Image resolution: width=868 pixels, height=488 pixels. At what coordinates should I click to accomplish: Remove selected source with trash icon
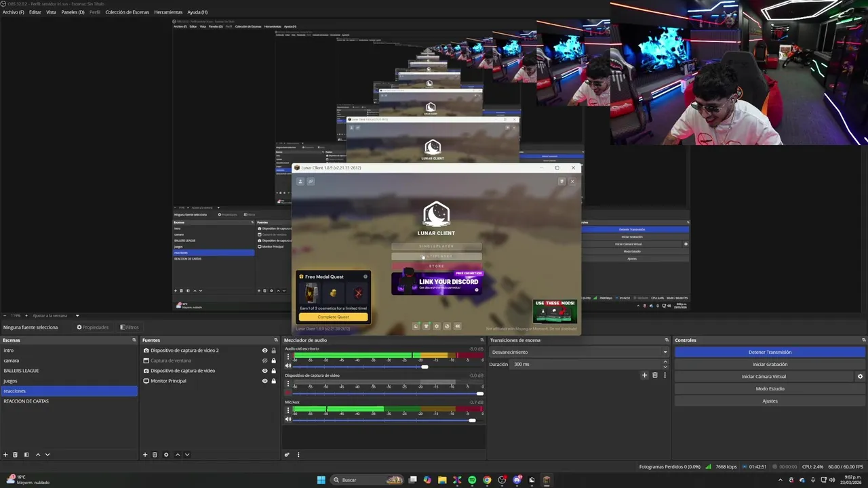pos(155,455)
